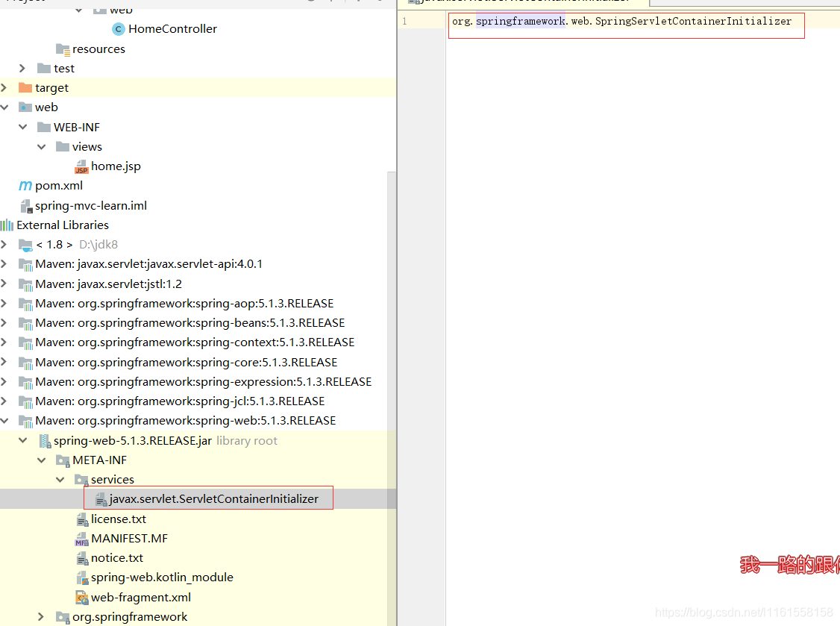840x626 pixels.
Task: Click the spring-web-5.1.3.RELEASE.jar archive icon
Action: point(45,441)
